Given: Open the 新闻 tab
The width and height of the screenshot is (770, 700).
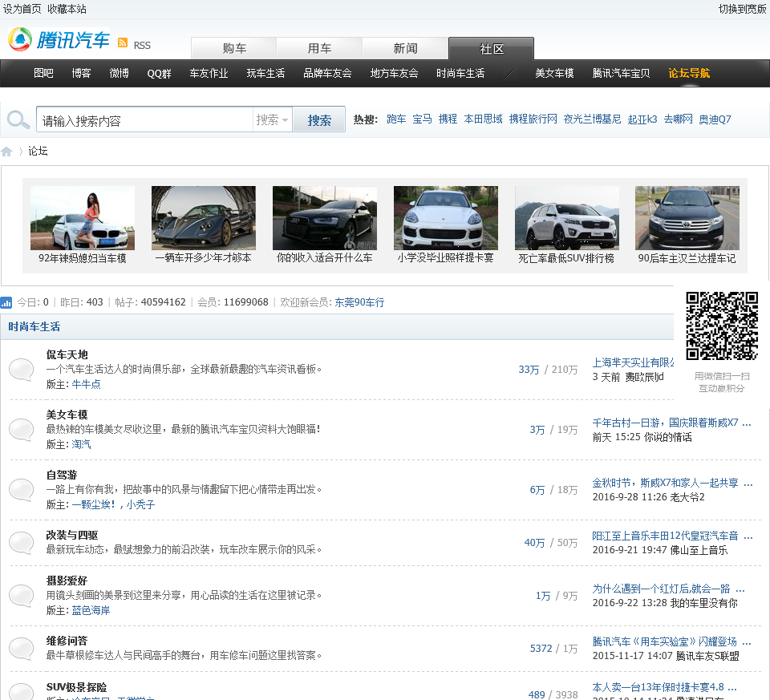Looking at the screenshot, I should [x=405, y=49].
